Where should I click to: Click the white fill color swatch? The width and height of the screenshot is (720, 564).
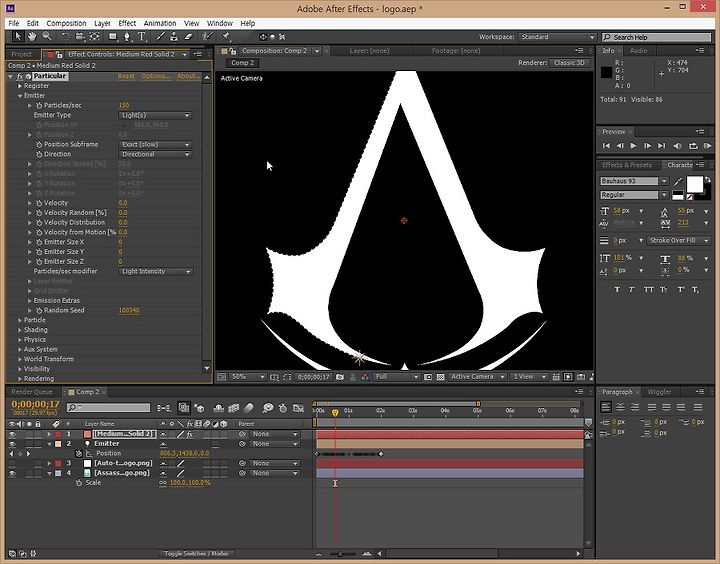(694, 185)
